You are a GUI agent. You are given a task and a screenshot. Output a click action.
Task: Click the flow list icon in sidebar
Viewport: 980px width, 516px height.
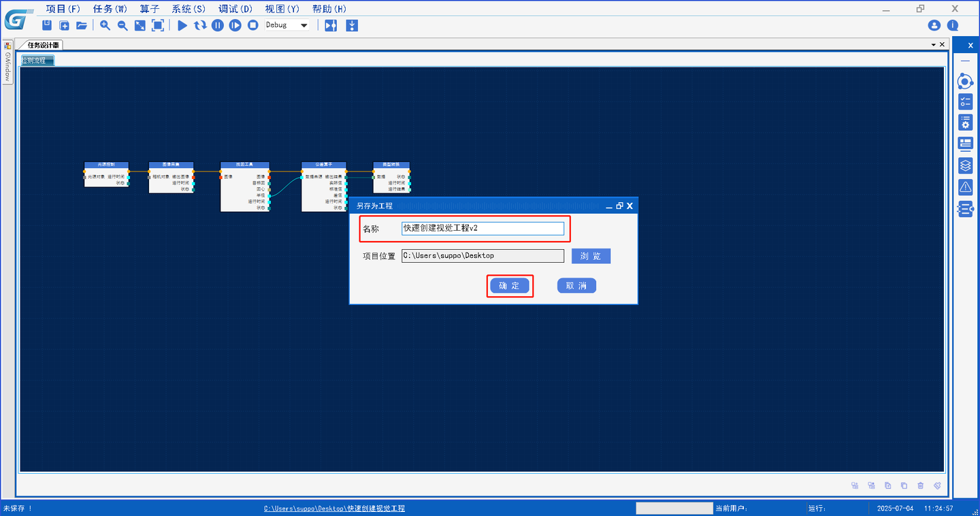click(x=965, y=209)
